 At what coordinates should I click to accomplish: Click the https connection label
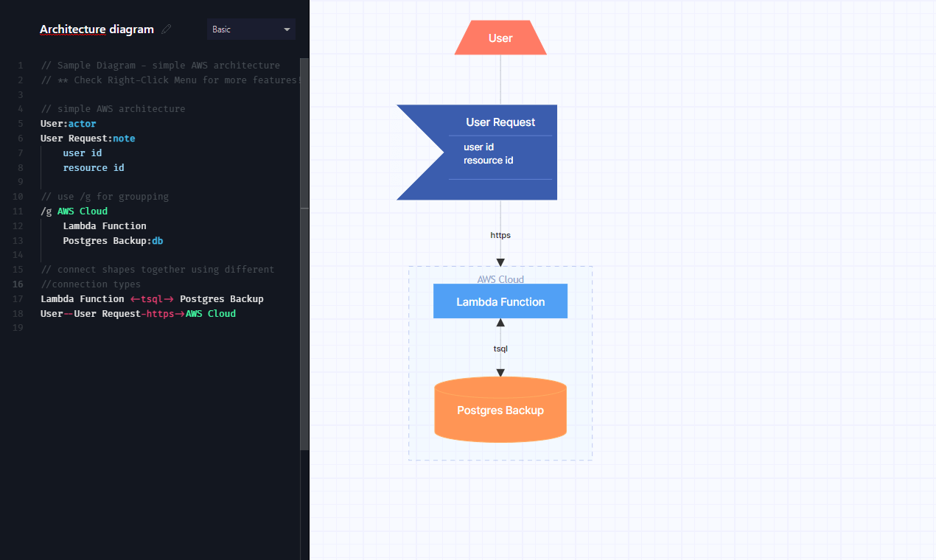coord(500,235)
